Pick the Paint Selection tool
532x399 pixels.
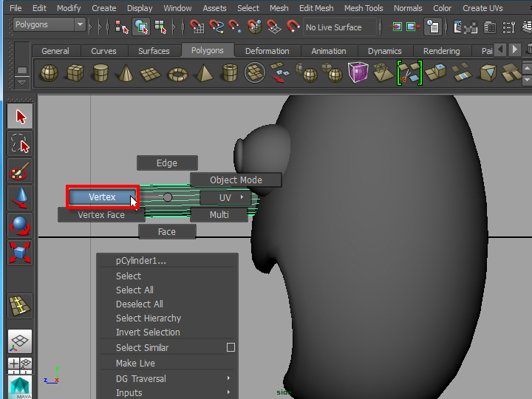point(20,171)
